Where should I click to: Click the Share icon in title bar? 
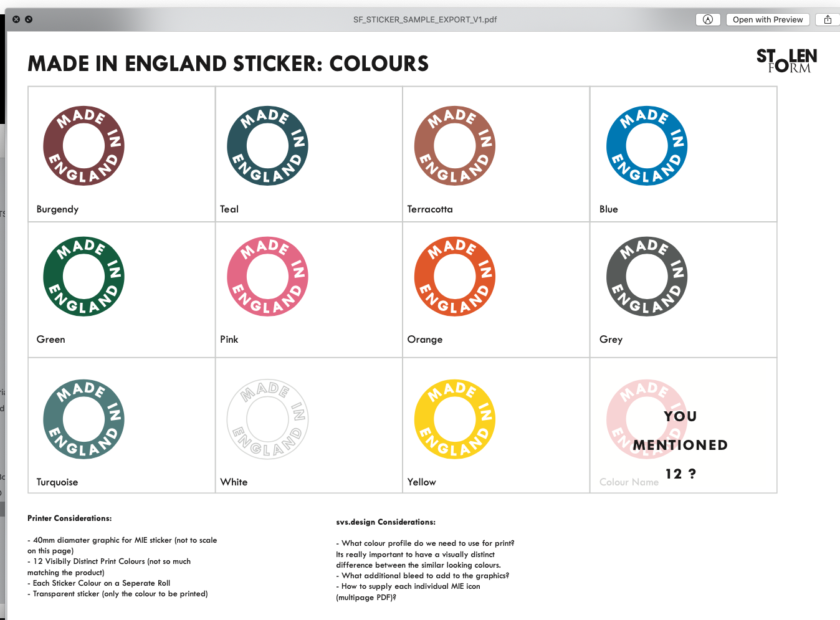(828, 19)
